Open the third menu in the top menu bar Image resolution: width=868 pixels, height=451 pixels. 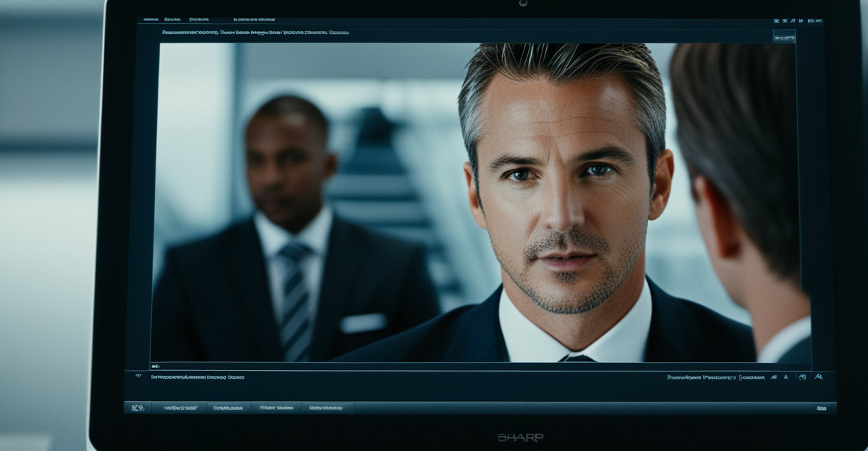coord(198,20)
